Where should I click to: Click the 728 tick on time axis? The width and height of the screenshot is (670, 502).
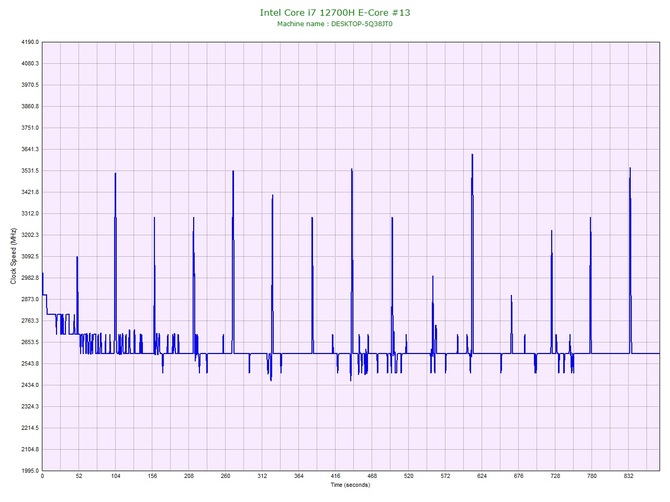click(x=555, y=476)
